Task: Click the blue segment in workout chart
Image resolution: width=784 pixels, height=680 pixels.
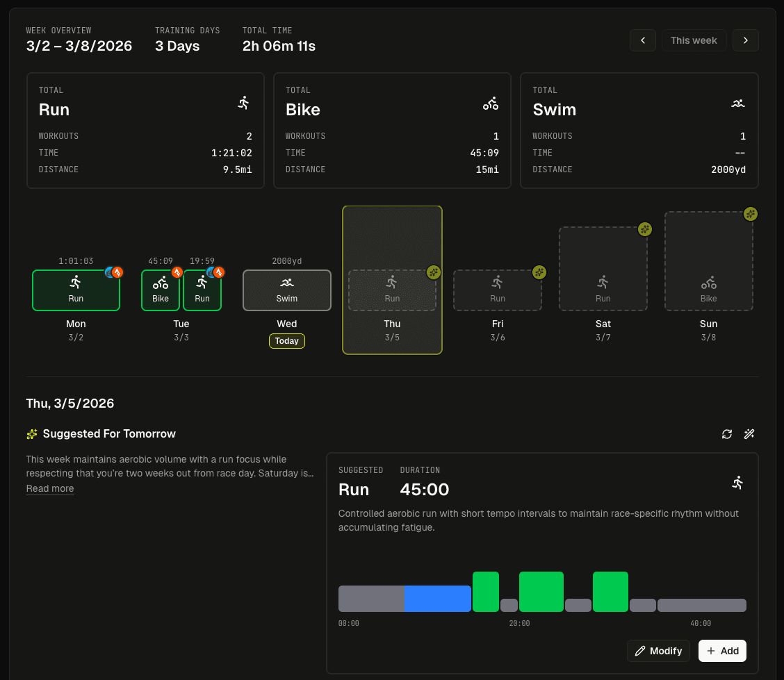Action: pos(437,599)
